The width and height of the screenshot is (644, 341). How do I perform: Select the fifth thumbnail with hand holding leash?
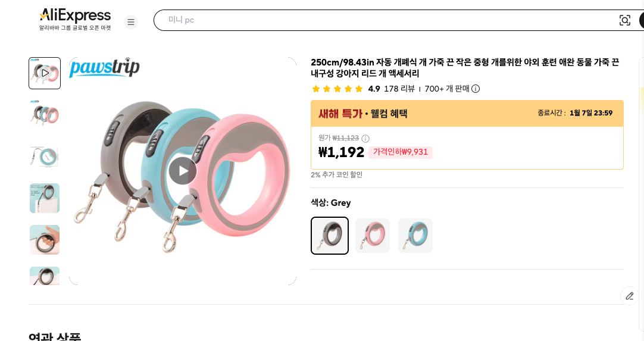45,240
